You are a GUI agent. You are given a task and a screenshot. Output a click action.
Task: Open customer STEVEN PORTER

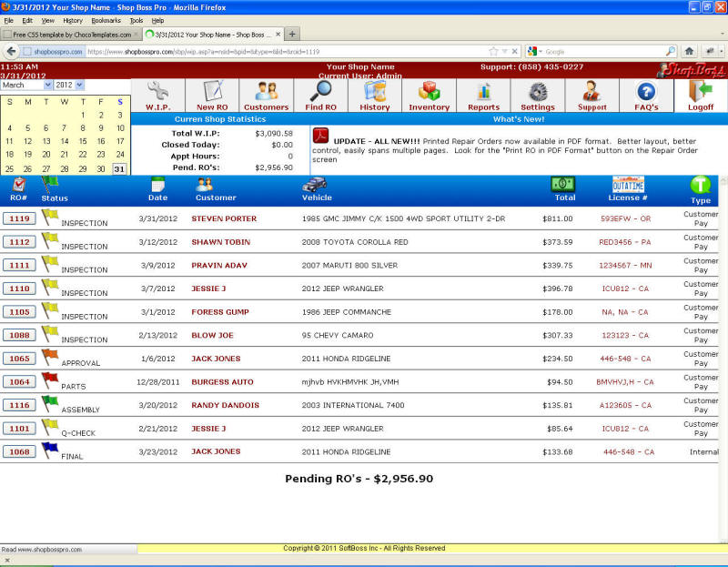click(x=224, y=218)
